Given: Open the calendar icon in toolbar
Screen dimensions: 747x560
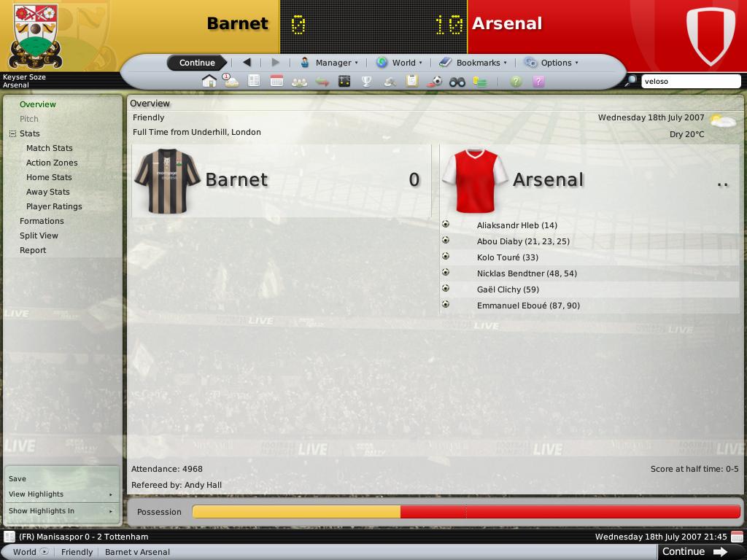Looking at the screenshot, I should click(276, 81).
